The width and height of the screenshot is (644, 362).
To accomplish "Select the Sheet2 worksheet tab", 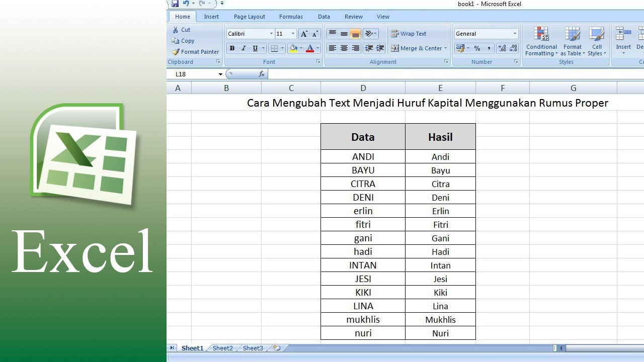I will (222, 348).
